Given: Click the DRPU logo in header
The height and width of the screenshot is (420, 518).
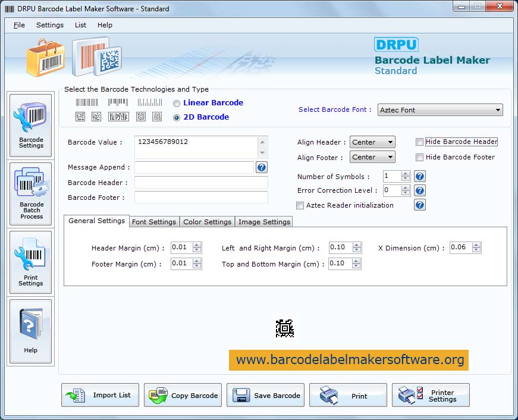Looking at the screenshot, I should coord(396,45).
